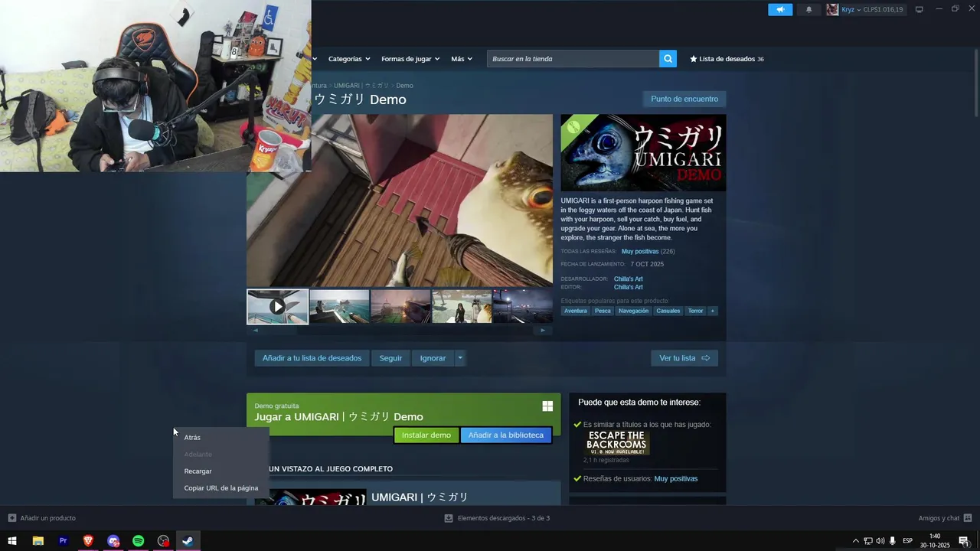Open notifications bell icon
980x551 pixels.
(x=808, y=9)
